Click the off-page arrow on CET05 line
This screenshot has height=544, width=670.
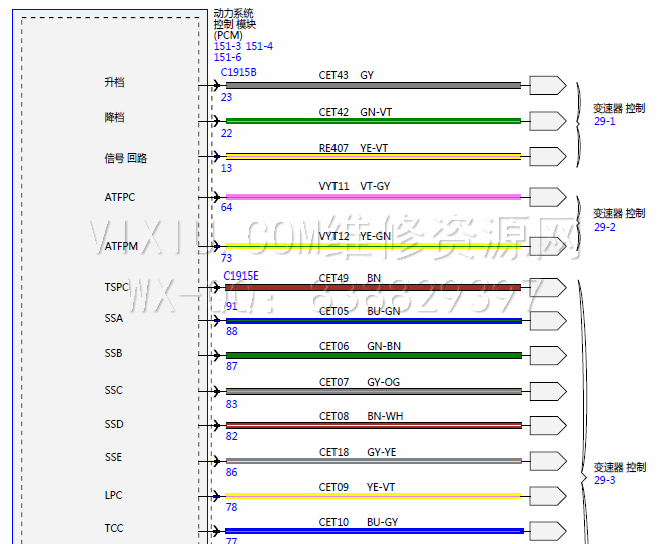(547, 321)
